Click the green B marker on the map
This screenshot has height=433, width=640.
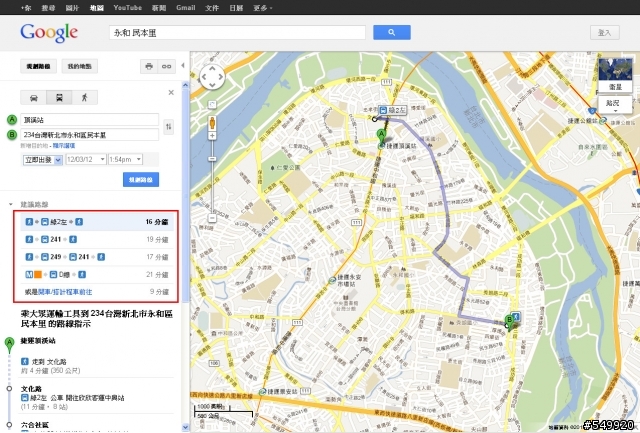509,322
